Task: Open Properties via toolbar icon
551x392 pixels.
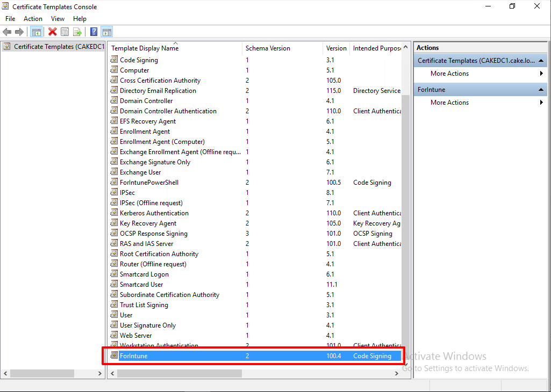Action: coord(65,32)
